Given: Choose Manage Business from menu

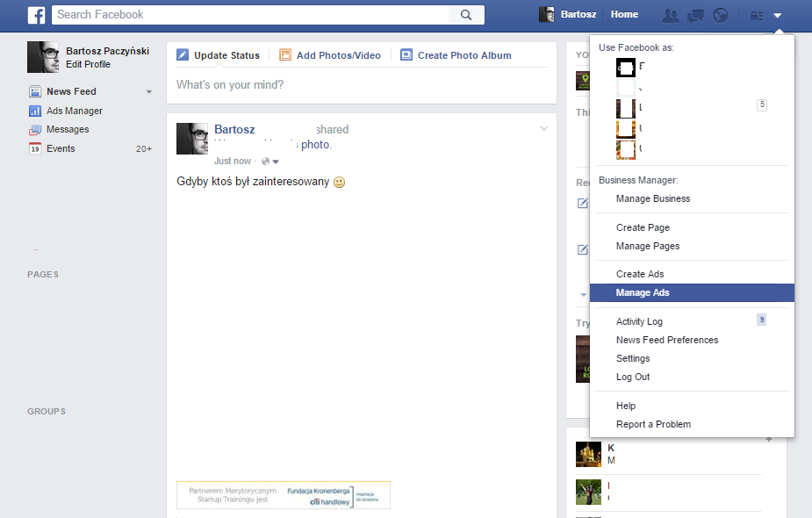Looking at the screenshot, I should pos(653,199).
